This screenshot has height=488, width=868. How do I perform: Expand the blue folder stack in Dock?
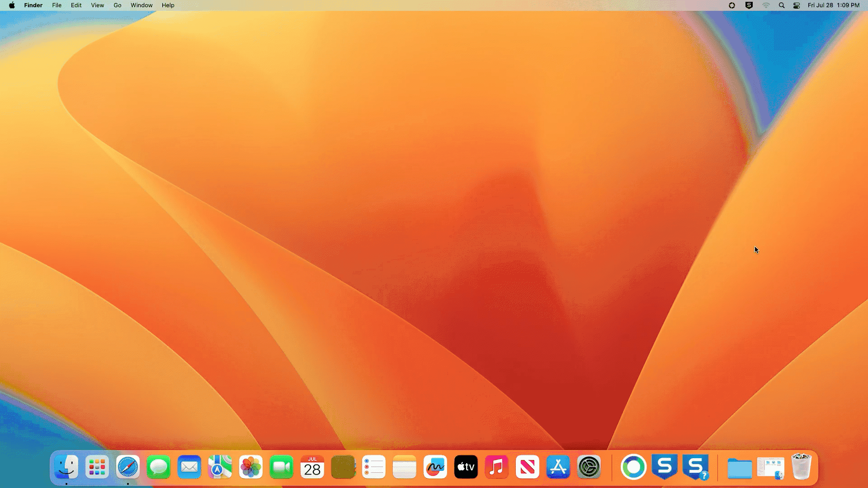740,468
